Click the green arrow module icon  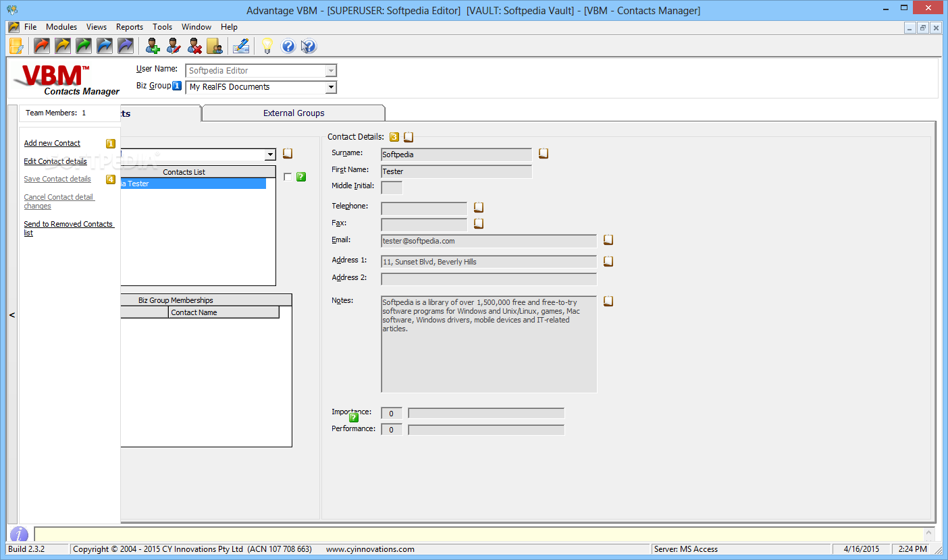click(x=84, y=46)
